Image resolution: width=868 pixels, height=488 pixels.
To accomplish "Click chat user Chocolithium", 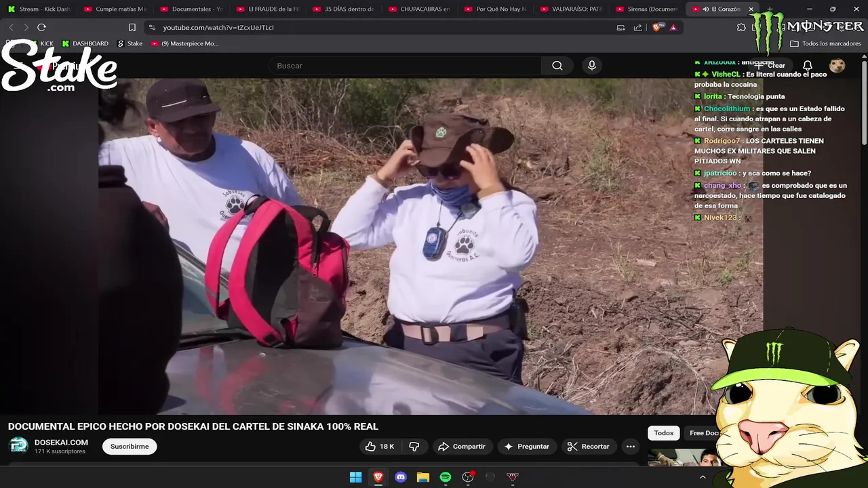I will click(726, 108).
